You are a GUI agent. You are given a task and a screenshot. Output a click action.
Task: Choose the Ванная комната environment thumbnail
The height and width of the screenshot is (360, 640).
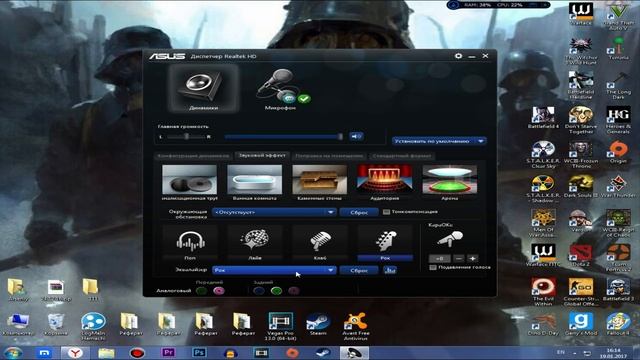[254, 180]
